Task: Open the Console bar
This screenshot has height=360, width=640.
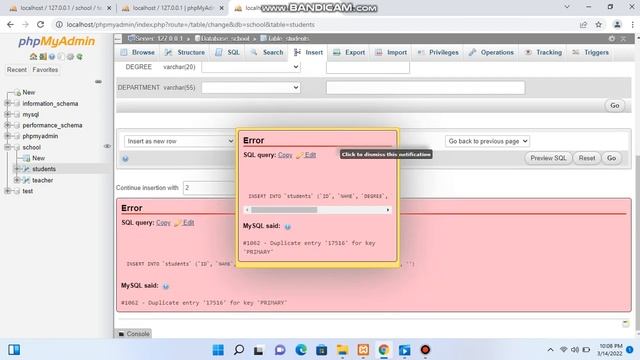Action: pos(133,334)
